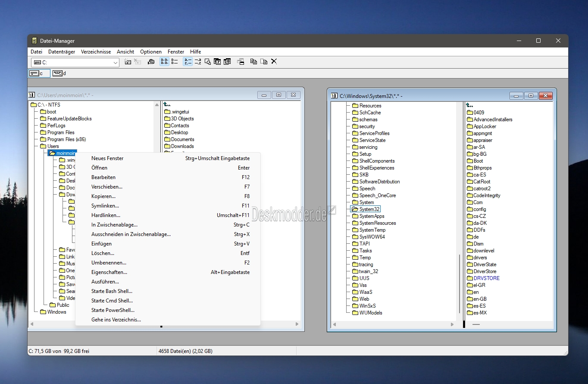Click the copy files toolbar icon
The width and height of the screenshot is (588, 384).
(253, 62)
